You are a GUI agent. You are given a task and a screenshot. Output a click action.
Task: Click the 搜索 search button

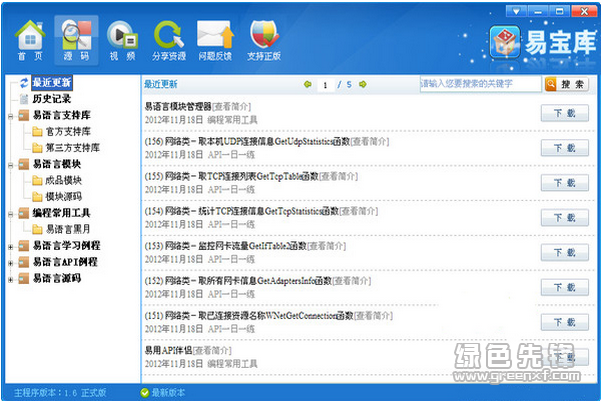[566, 84]
